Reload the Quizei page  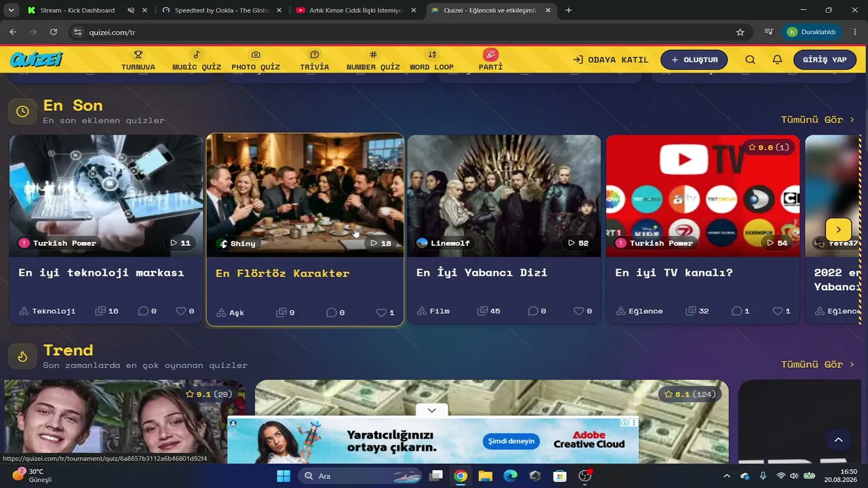pyautogui.click(x=54, y=32)
